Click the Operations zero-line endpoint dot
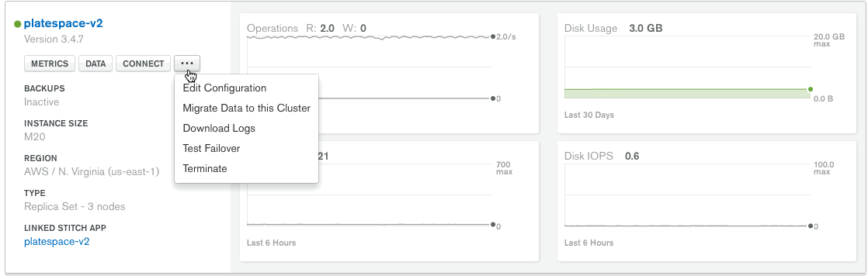 pyautogui.click(x=493, y=99)
